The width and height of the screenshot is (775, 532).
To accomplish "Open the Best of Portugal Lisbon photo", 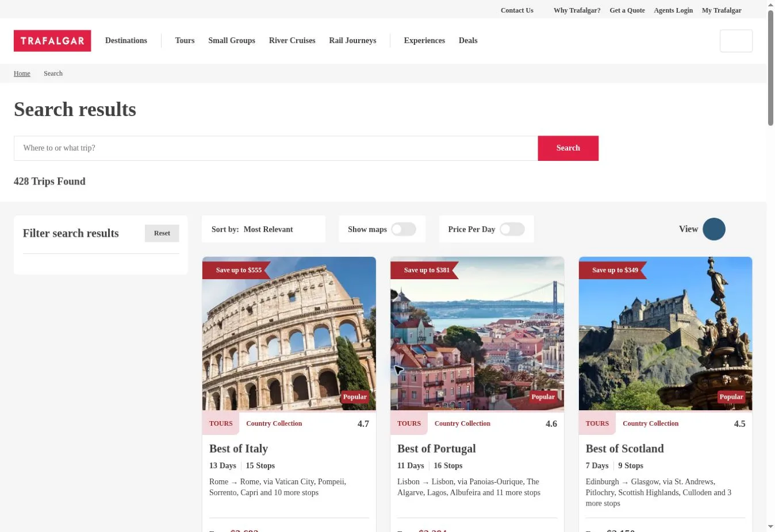I will [x=477, y=334].
